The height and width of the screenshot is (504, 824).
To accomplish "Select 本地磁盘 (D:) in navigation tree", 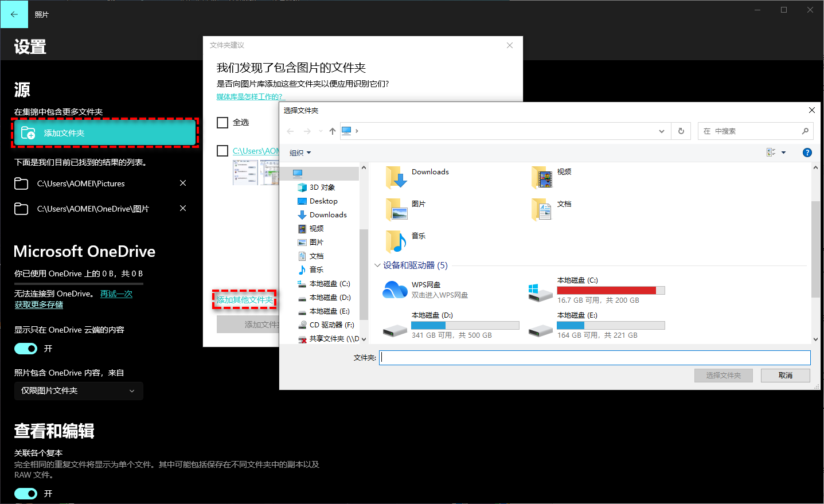I will (329, 298).
